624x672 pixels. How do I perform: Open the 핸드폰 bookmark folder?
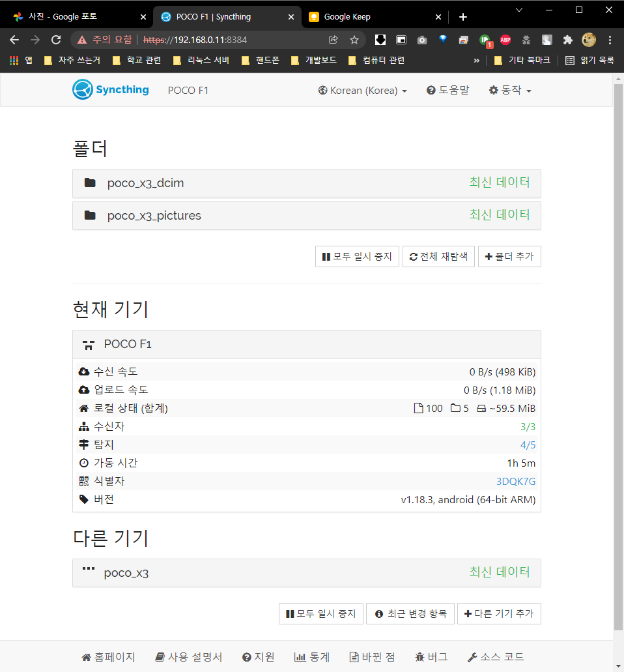(x=261, y=61)
